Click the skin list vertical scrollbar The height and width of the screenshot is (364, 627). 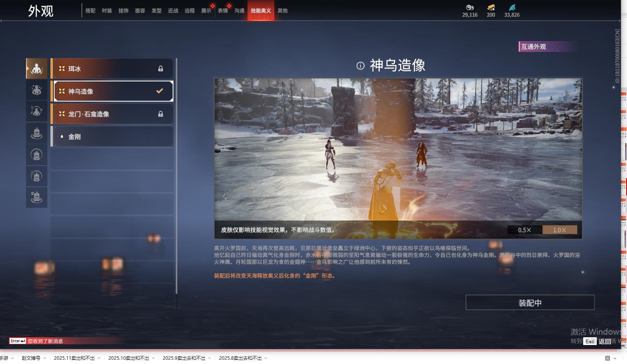tap(177, 174)
